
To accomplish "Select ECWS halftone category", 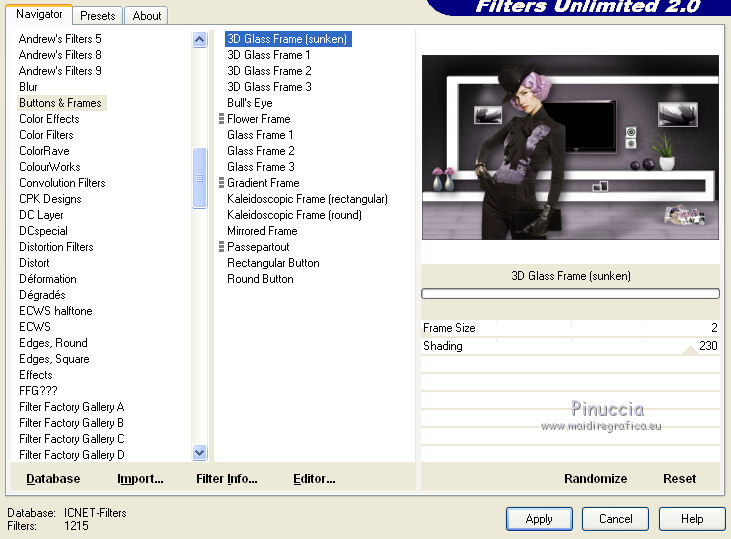I will pos(55,311).
